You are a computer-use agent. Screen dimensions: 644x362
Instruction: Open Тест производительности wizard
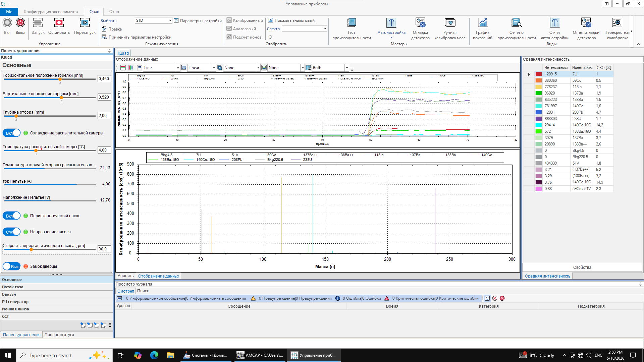[x=352, y=28]
